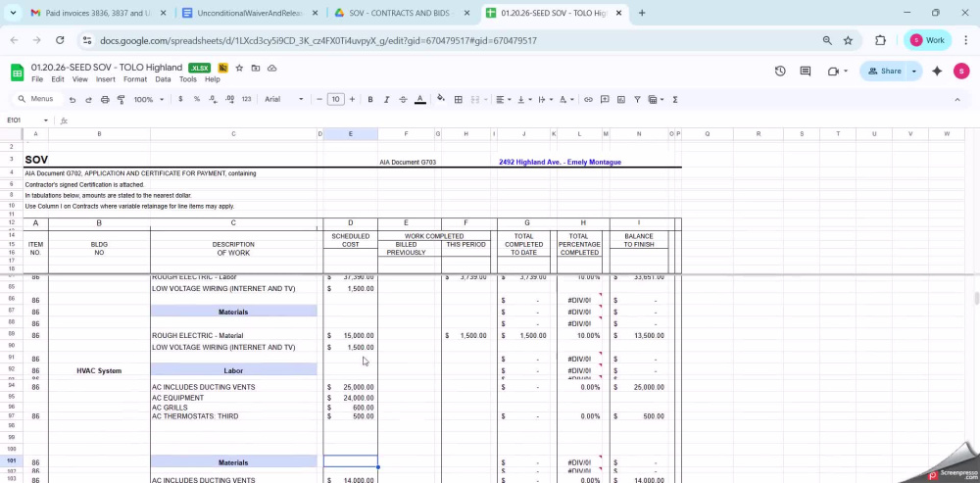This screenshot has width=980, height=483.
Task: Open vertical align dropdown
Action: tap(524, 99)
